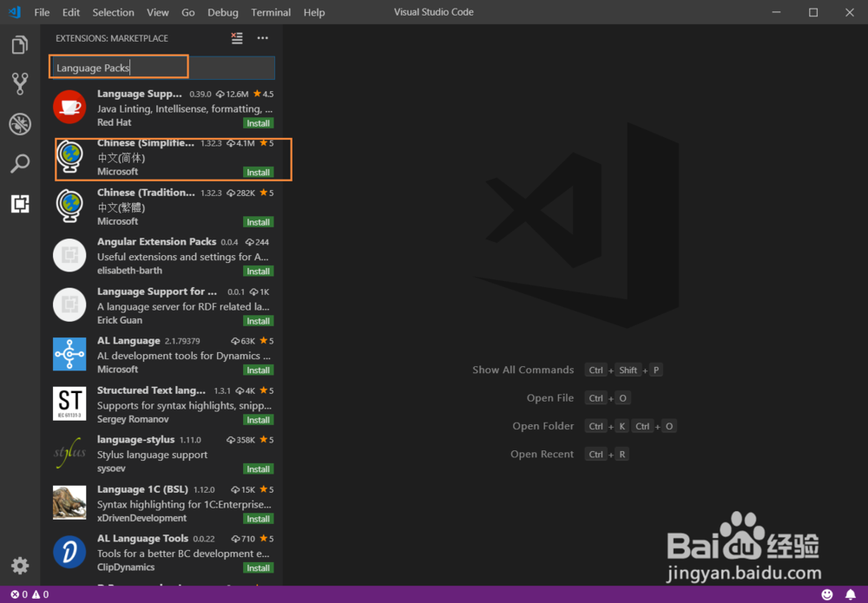Image resolution: width=868 pixels, height=603 pixels.
Task: Click the AL Language Tools icon
Action: pos(69,552)
